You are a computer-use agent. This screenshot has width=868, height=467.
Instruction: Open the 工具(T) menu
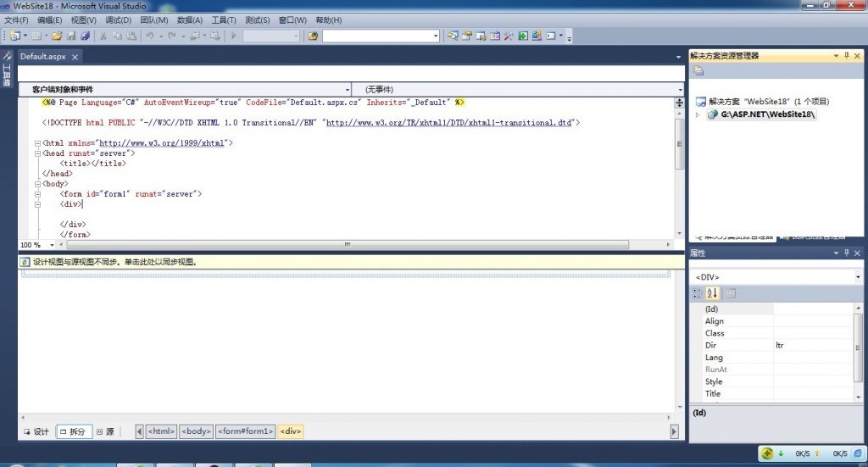click(x=224, y=20)
